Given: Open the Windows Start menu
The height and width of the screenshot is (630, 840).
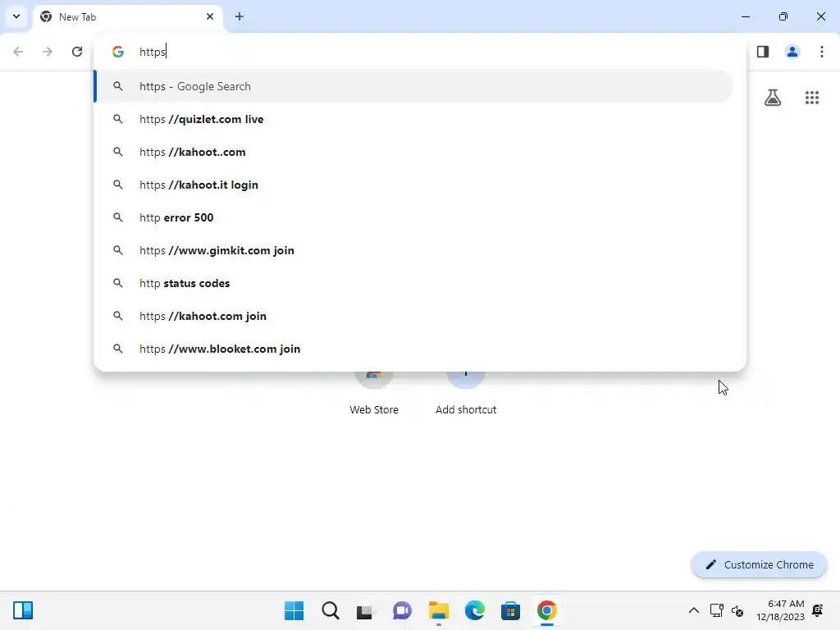Looking at the screenshot, I should click(x=294, y=610).
